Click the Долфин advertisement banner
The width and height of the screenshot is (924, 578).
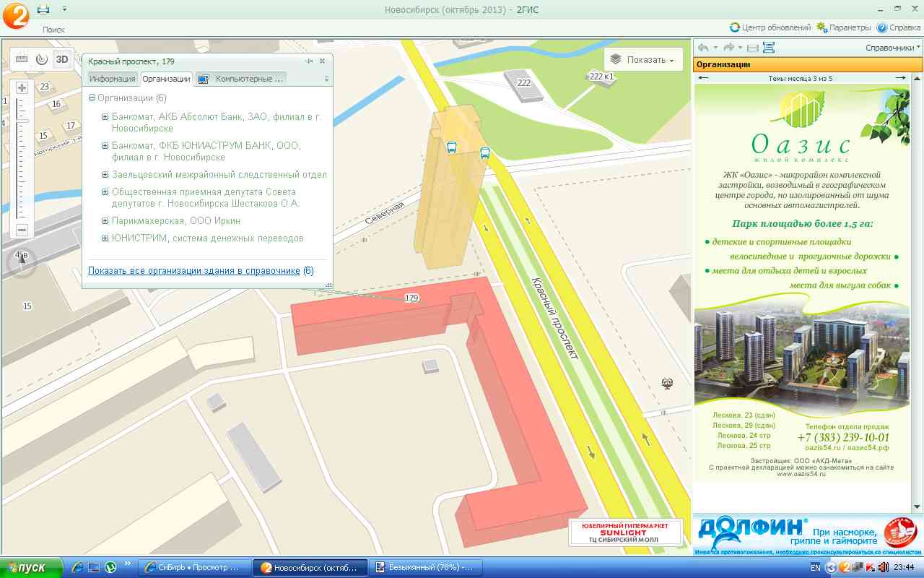click(808, 535)
